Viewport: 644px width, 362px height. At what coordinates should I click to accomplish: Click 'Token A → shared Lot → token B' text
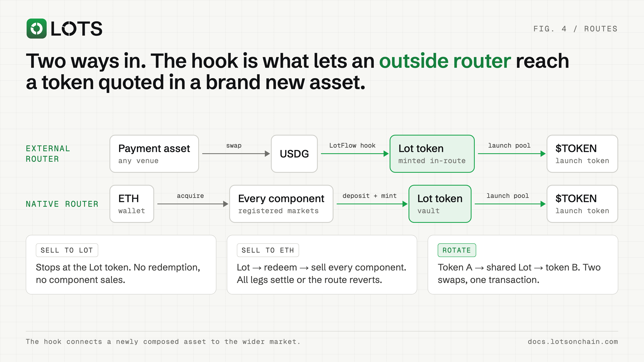(519, 274)
